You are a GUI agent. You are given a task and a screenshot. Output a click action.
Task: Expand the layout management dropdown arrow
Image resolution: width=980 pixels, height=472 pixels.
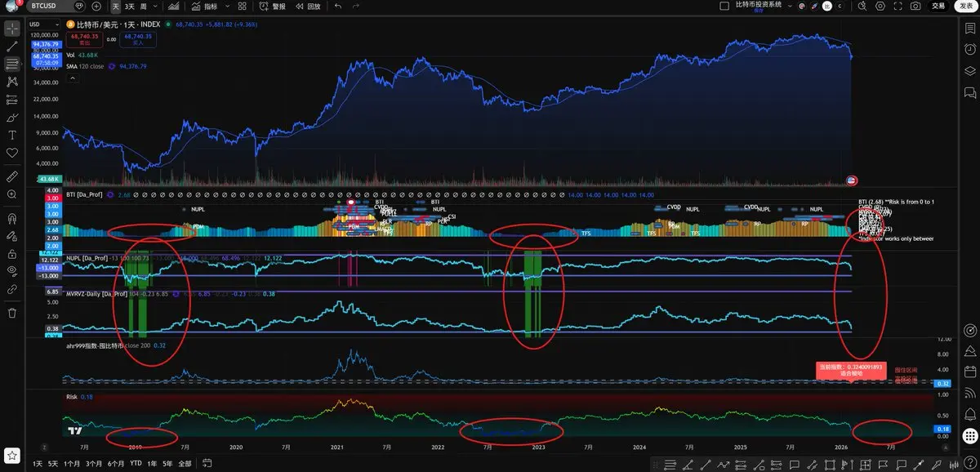pyautogui.click(x=790, y=6)
